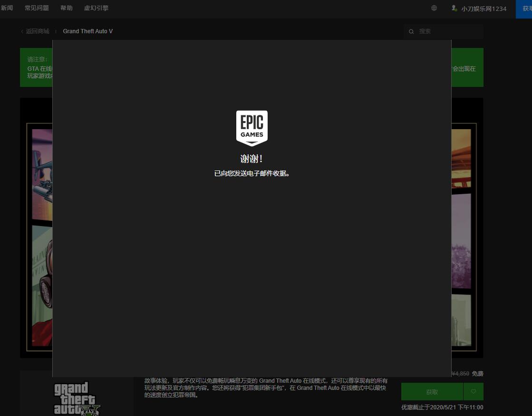Click the Epic Games logo in the dialog
The width and height of the screenshot is (532, 416).
252,128
